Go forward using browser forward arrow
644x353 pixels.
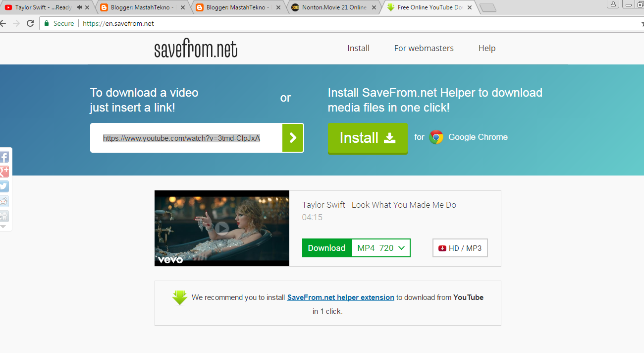(16, 23)
